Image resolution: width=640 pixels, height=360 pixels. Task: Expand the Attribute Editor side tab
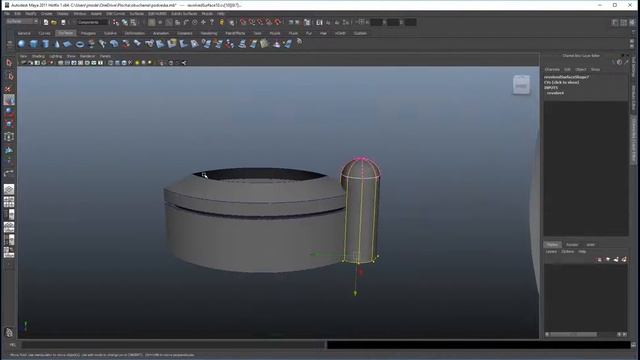pos(633,98)
